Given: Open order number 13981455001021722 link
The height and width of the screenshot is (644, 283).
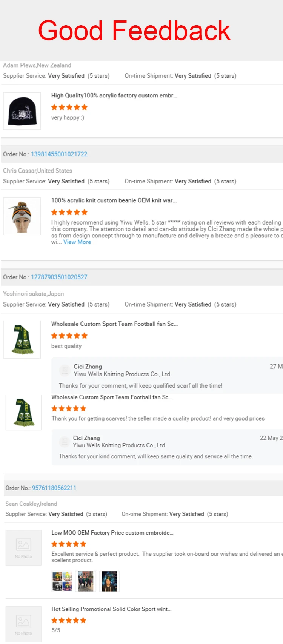Looking at the screenshot, I should coord(59,154).
